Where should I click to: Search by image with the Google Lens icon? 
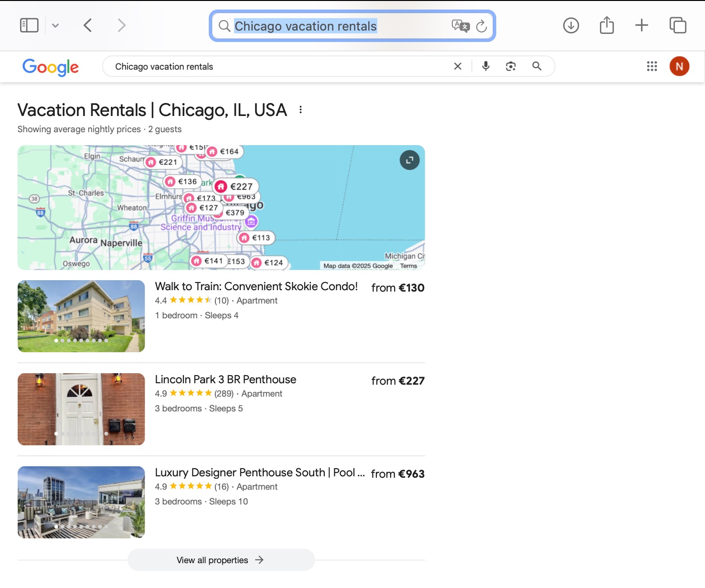tap(511, 66)
